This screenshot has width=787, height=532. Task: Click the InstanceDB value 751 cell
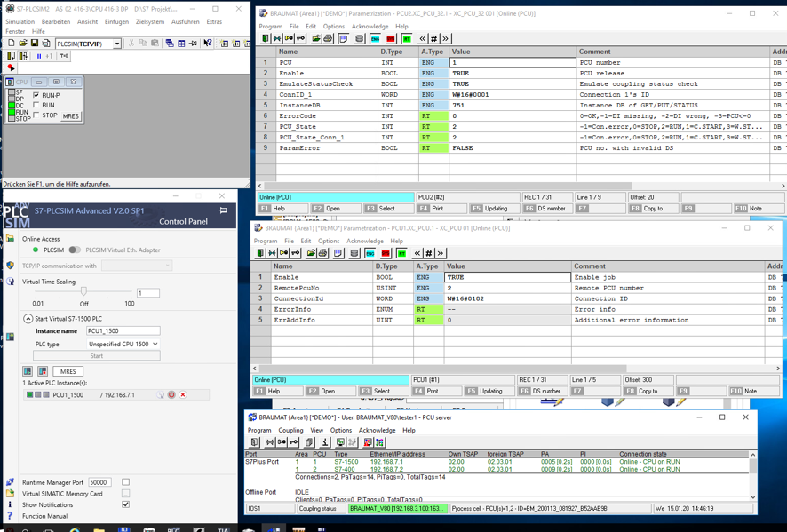tap(513, 106)
